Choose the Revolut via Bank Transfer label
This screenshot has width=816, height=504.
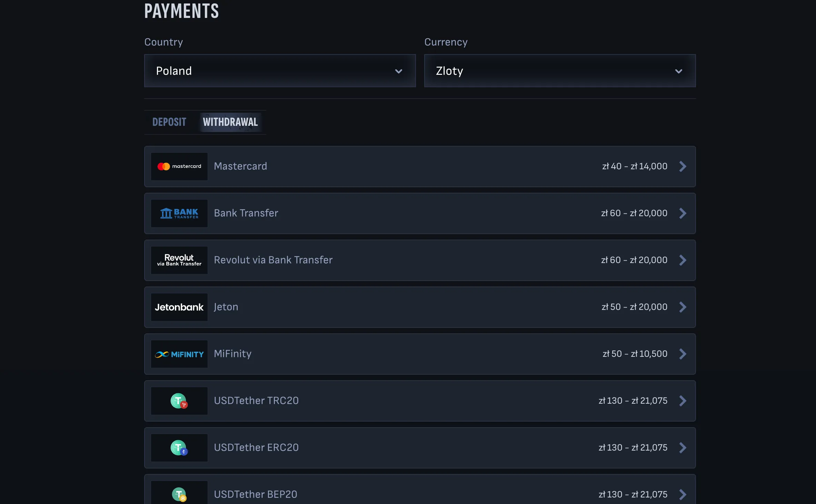click(273, 260)
